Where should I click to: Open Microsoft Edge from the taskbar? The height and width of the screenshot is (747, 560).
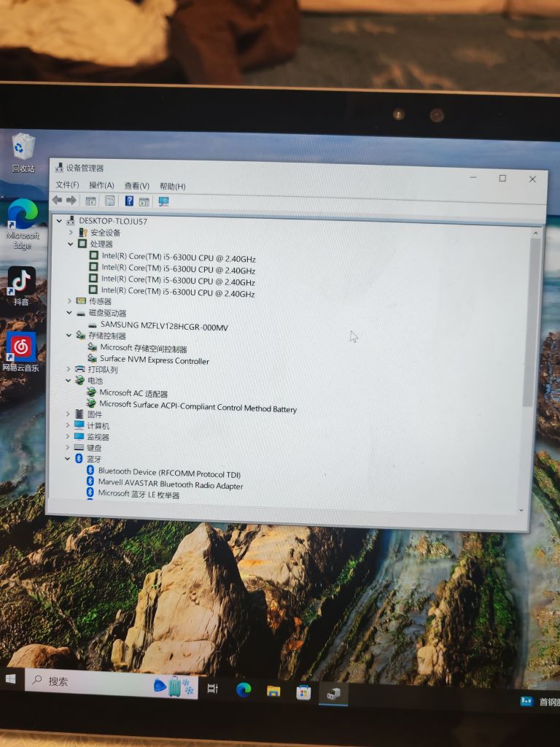pos(243,689)
